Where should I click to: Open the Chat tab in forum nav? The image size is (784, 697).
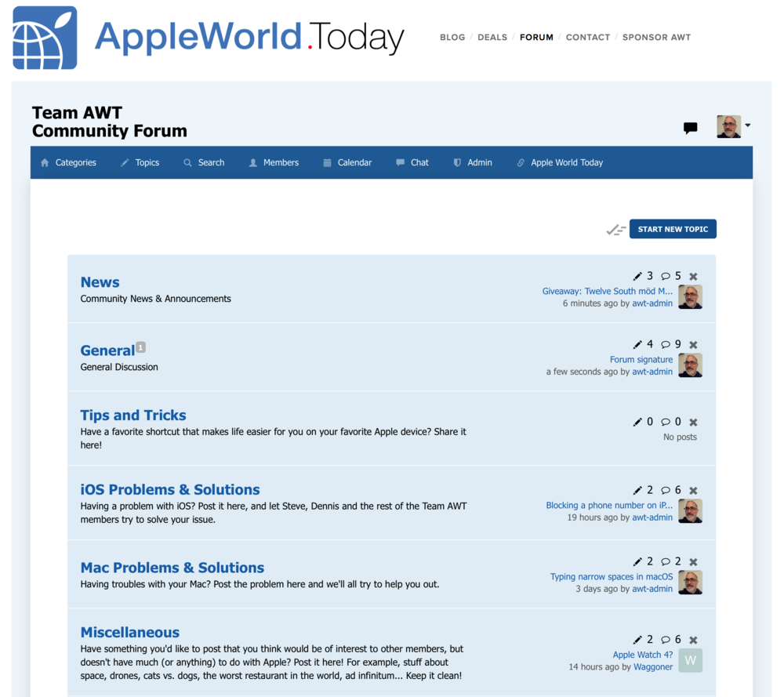pos(412,162)
